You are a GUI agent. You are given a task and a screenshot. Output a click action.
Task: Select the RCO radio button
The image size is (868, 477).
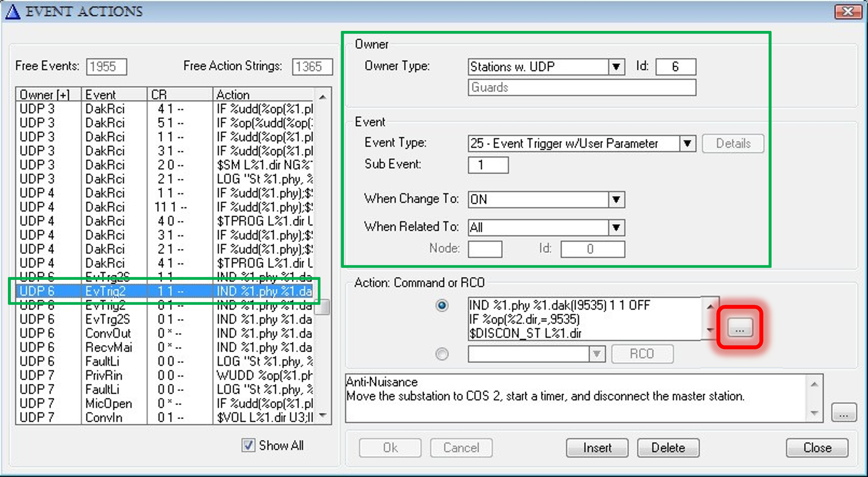(442, 354)
